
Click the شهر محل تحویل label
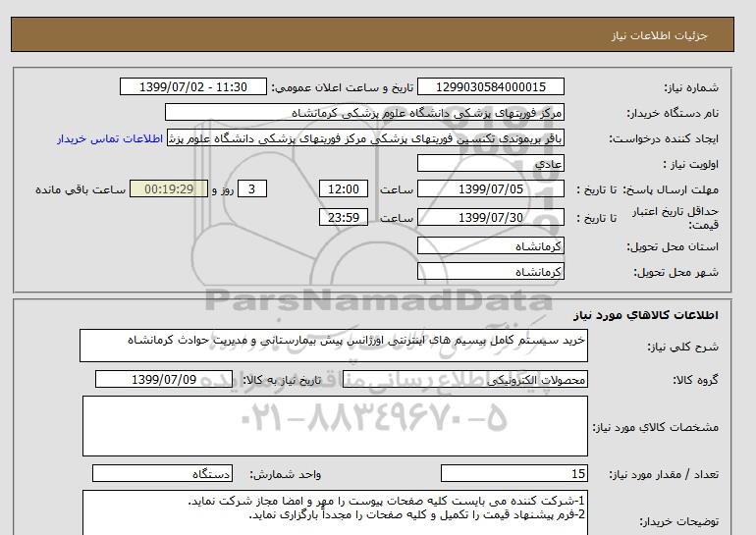click(675, 272)
